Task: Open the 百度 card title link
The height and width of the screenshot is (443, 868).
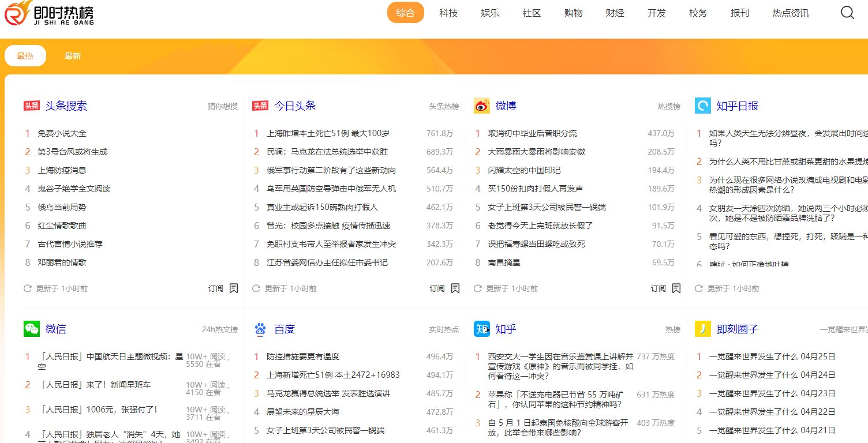Action: (x=285, y=329)
